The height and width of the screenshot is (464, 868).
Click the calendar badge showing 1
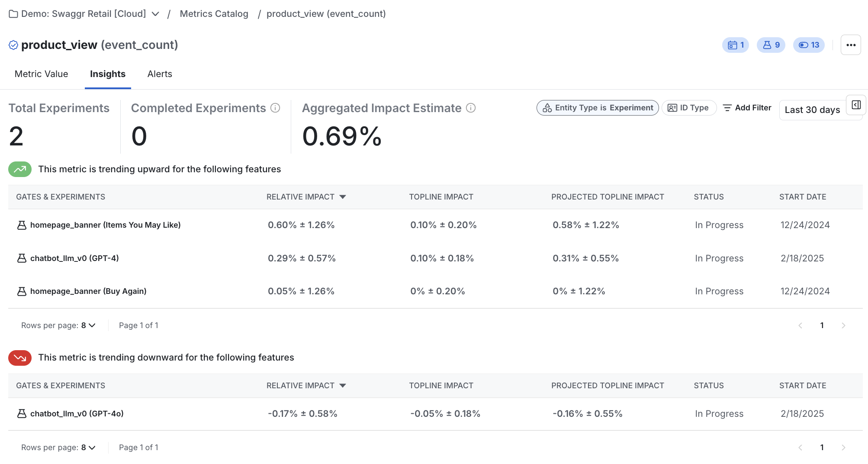click(735, 45)
